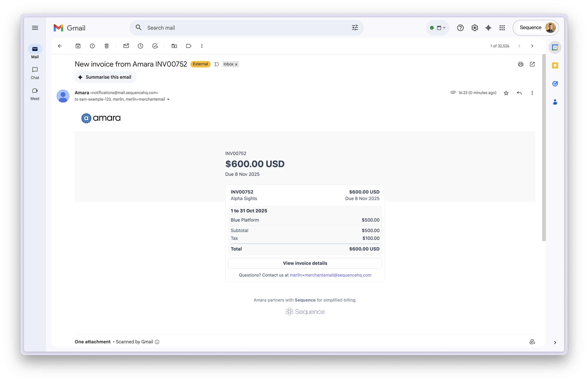Report this email as spam

click(92, 46)
